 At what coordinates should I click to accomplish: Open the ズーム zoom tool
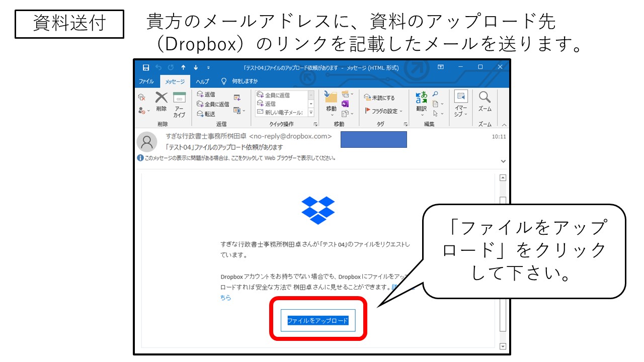tap(485, 101)
